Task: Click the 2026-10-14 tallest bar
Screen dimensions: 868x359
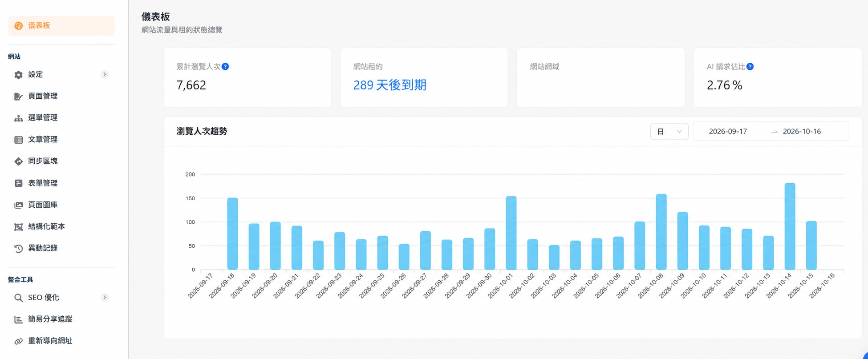Action: tap(790, 226)
